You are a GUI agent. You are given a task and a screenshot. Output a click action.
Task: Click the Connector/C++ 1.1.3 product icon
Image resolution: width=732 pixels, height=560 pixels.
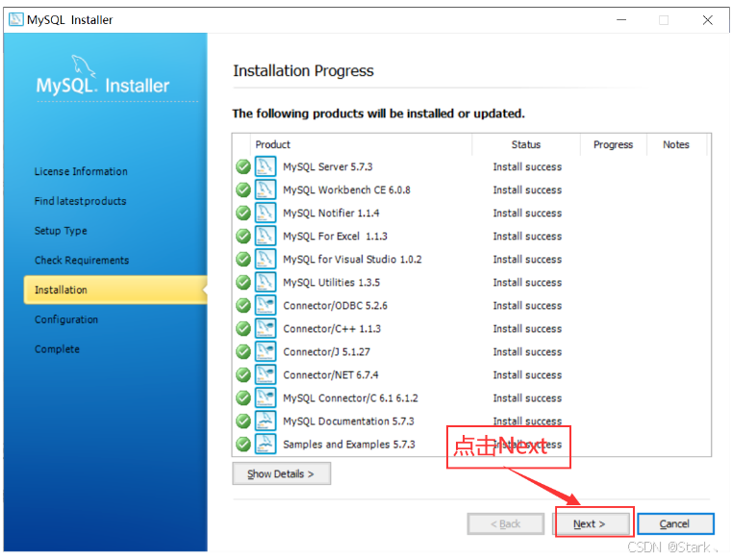[x=265, y=328]
